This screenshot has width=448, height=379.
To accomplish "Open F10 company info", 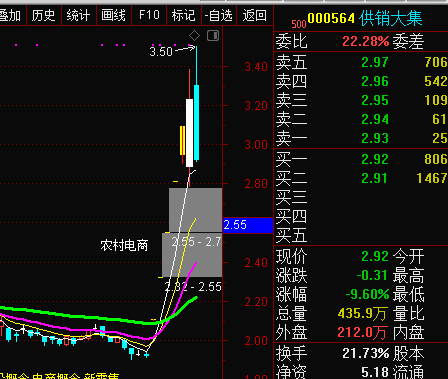I will 149,15.
